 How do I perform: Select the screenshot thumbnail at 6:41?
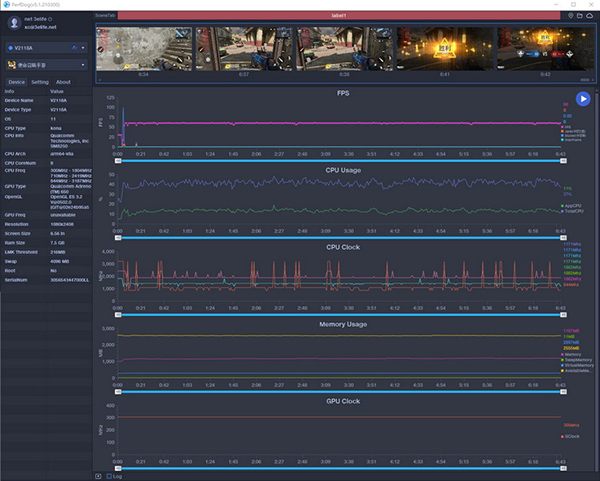[x=445, y=49]
